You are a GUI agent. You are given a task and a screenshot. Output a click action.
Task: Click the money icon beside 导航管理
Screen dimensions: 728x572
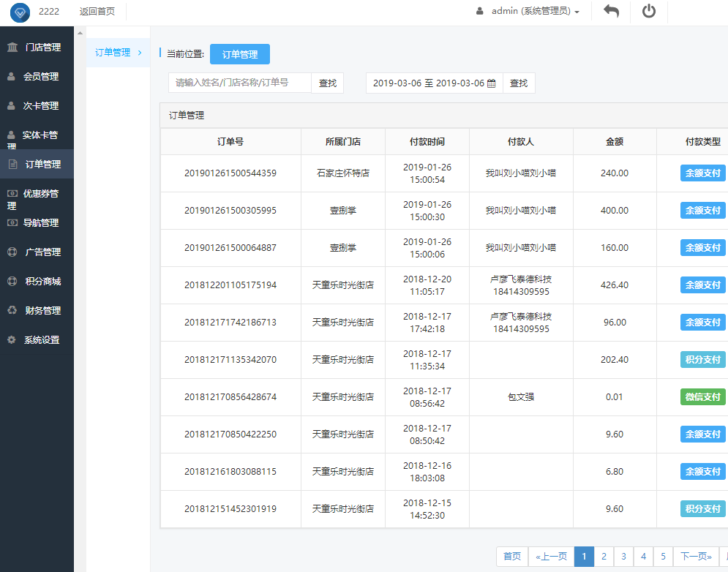click(x=12, y=223)
